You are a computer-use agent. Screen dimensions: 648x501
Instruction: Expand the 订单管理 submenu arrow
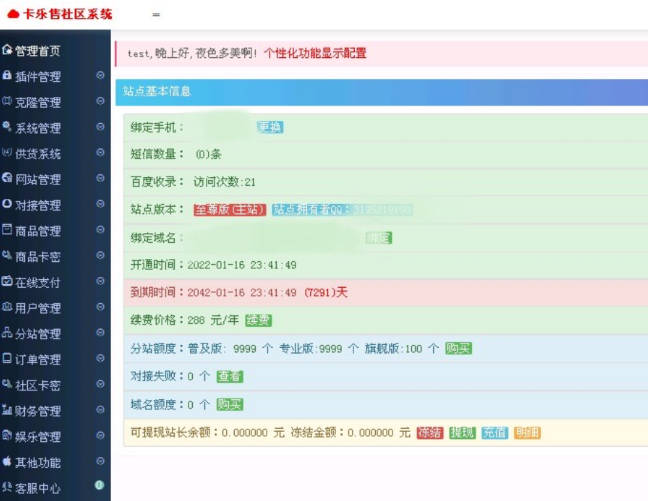(x=100, y=358)
